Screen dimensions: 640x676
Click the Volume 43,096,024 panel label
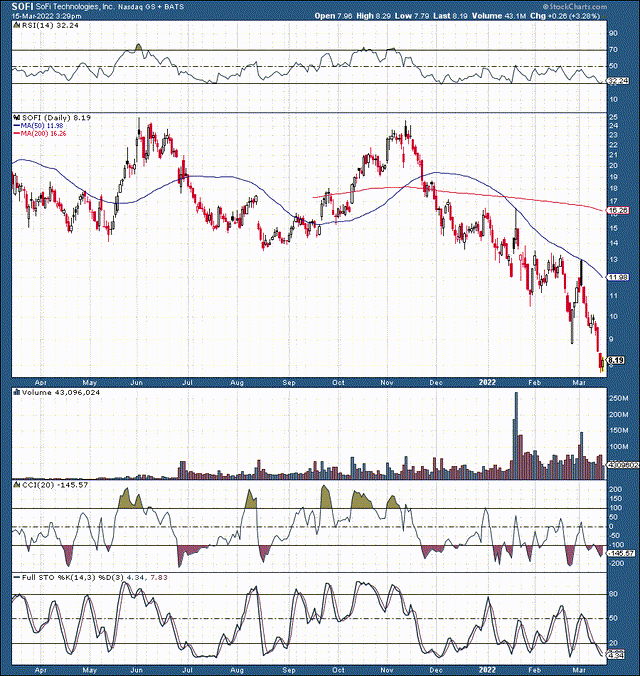[x=61, y=392]
